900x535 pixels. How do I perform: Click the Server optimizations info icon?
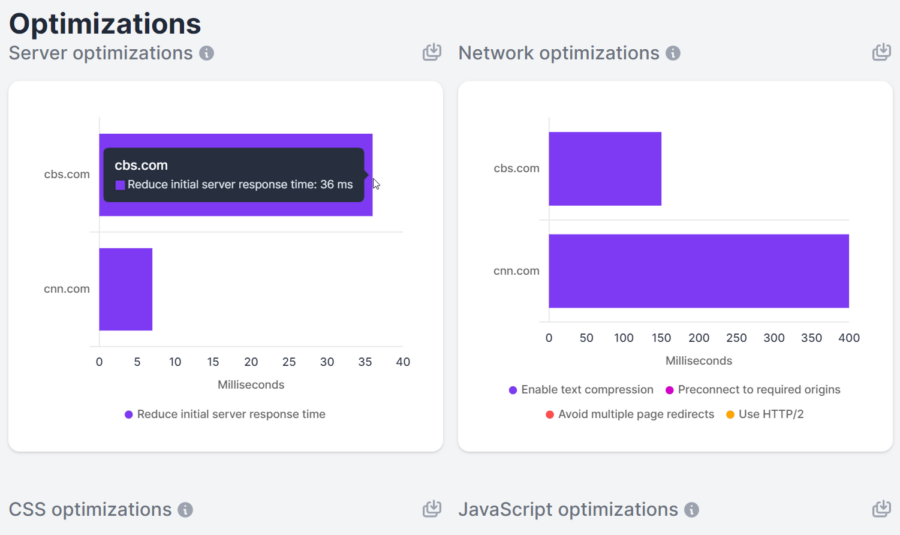click(207, 53)
